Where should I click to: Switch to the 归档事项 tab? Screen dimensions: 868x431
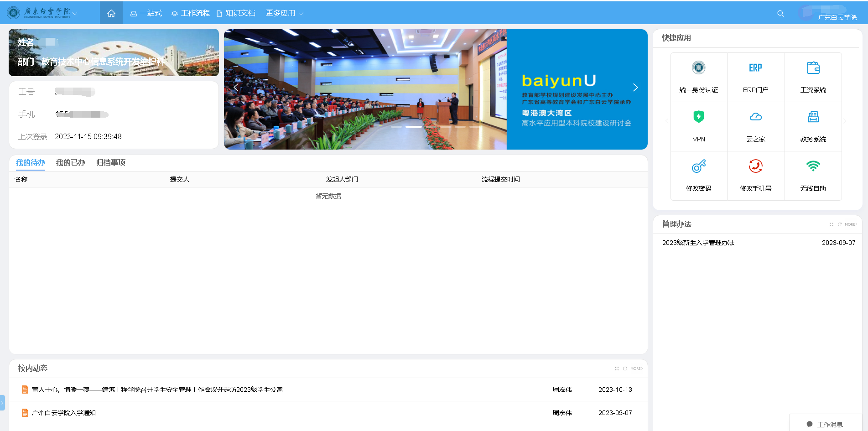110,163
